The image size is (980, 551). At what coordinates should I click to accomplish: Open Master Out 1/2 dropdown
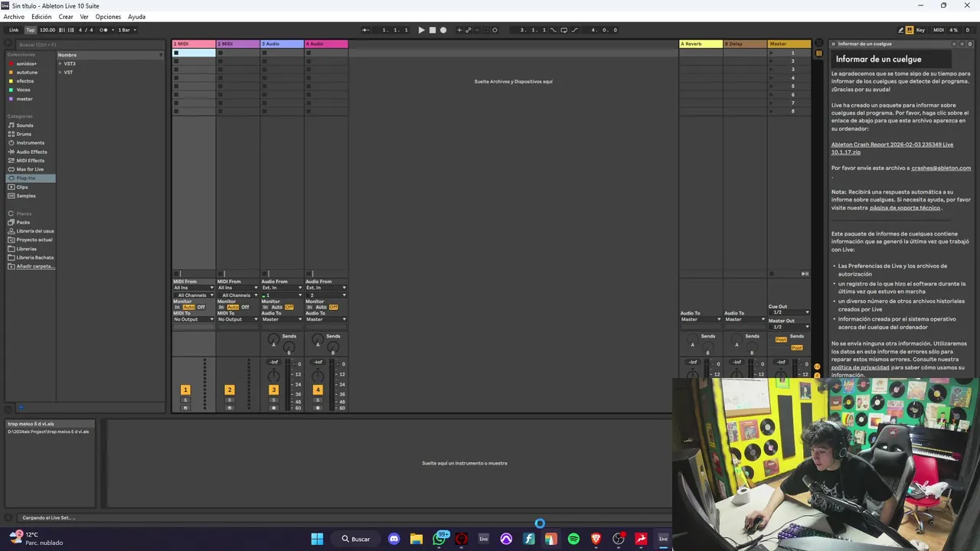point(789,327)
